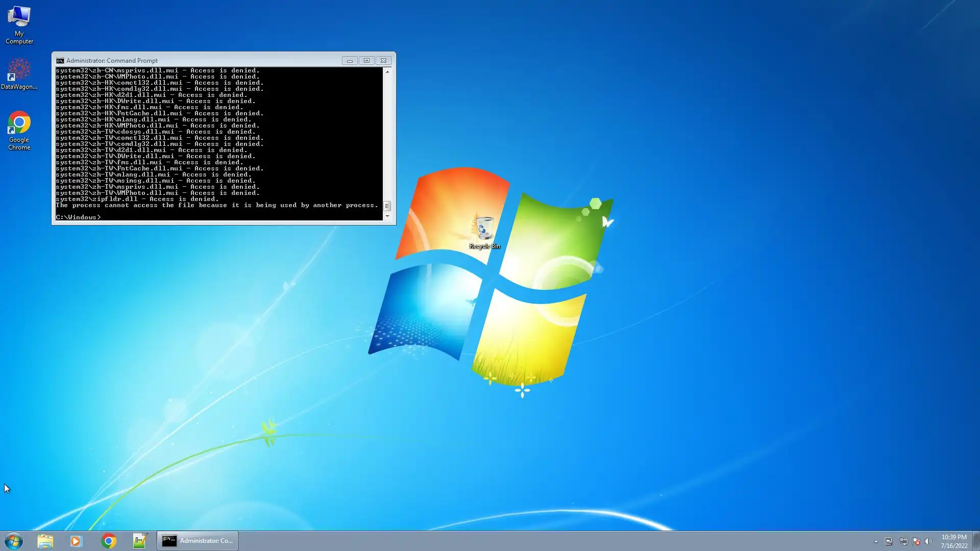Open the Windows Start menu orb
Viewport: 980px width, 551px height.
point(14,541)
